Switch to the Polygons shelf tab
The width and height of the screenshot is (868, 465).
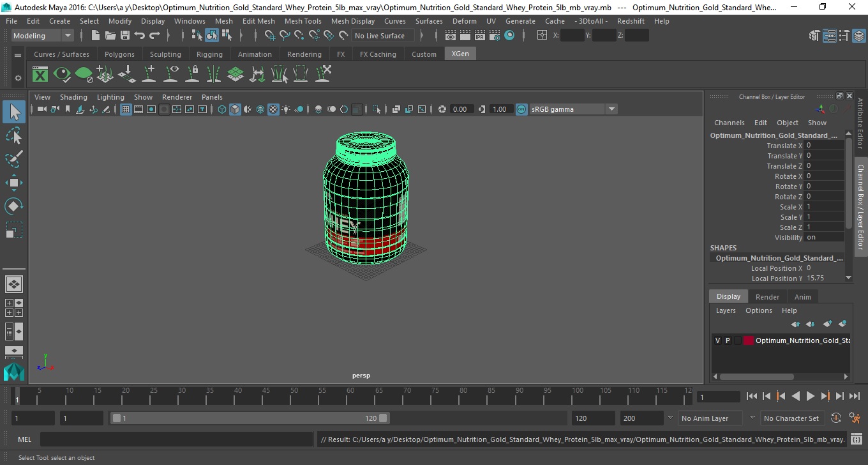(x=119, y=54)
